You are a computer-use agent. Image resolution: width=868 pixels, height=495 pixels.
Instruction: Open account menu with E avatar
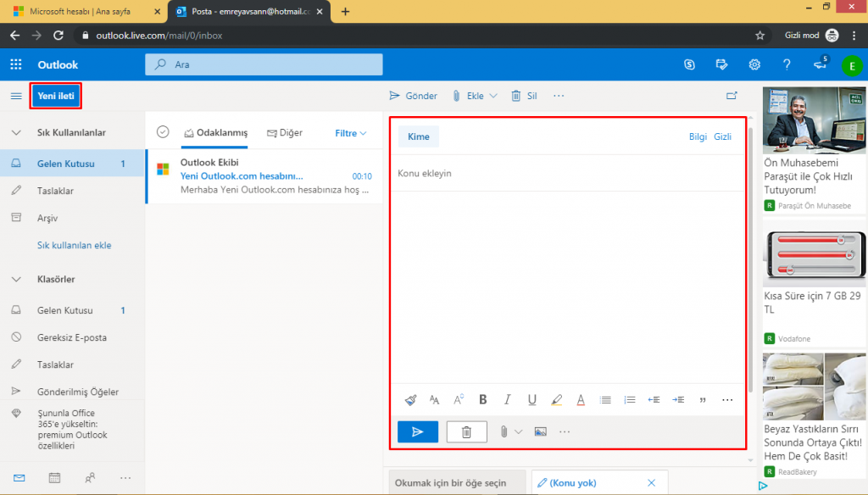(852, 66)
